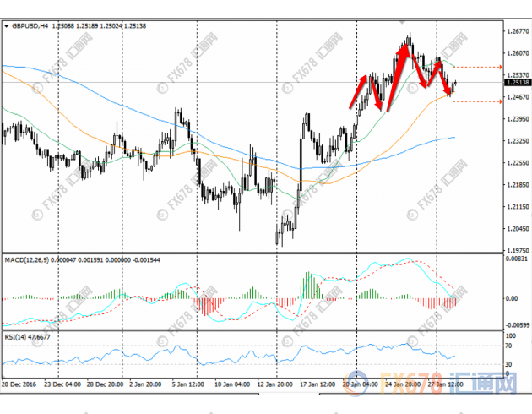Click the lower red dashed horizontal line
This screenshot has height=414, width=532.
coord(479,101)
